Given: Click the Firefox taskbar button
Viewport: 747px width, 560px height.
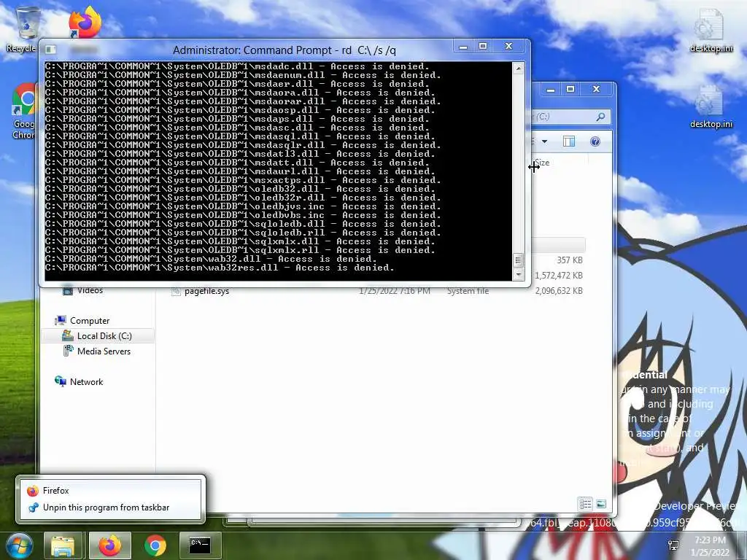Looking at the screenshot, I should click(110, 545).
